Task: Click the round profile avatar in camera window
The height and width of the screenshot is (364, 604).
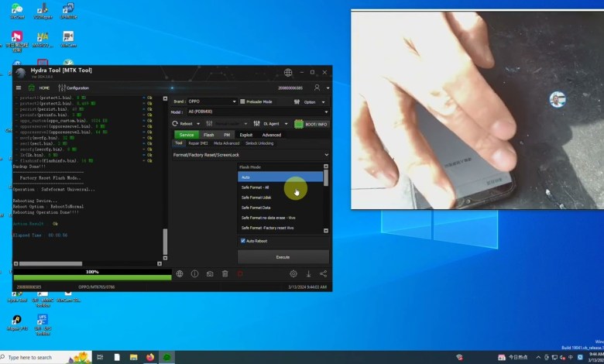Action: pyautogui.click(x=557, y=99)
